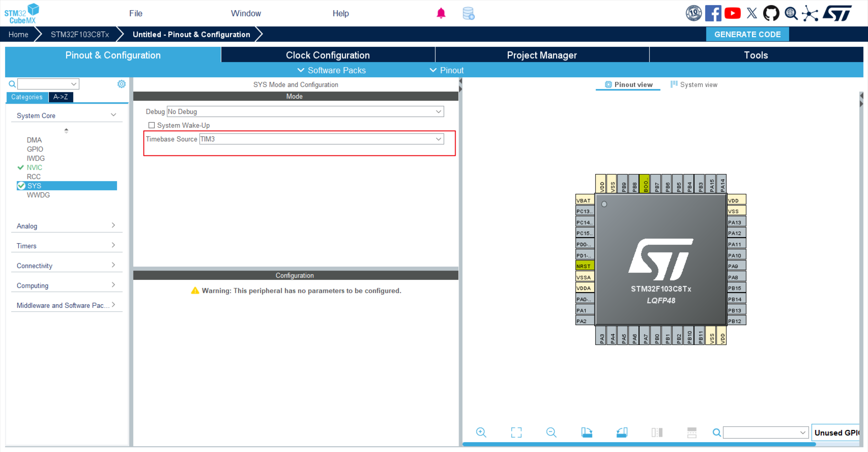
Task: Rotate the chip clockwise icon
Action: click(587, 432)
